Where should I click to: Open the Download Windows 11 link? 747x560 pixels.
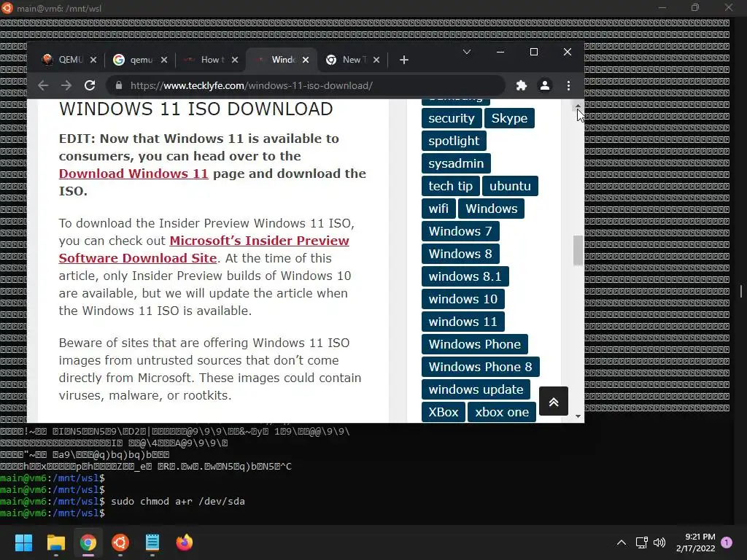tap(133, 174)
